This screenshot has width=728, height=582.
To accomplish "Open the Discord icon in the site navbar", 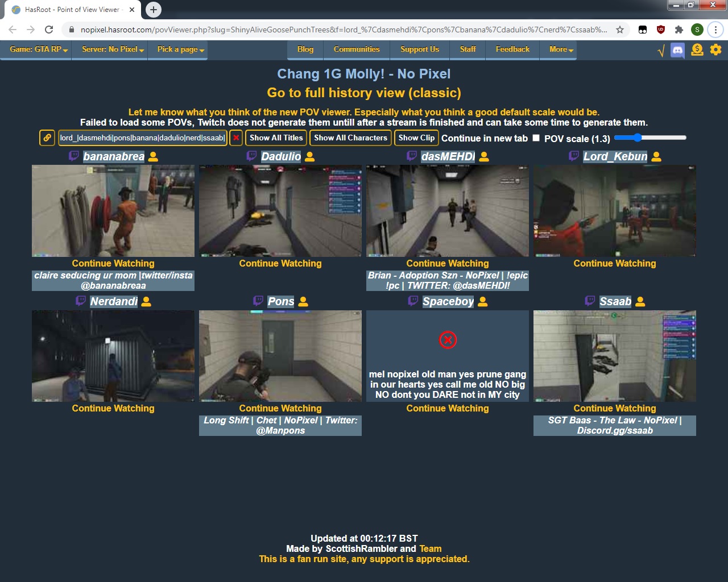I will click(677, 50).
